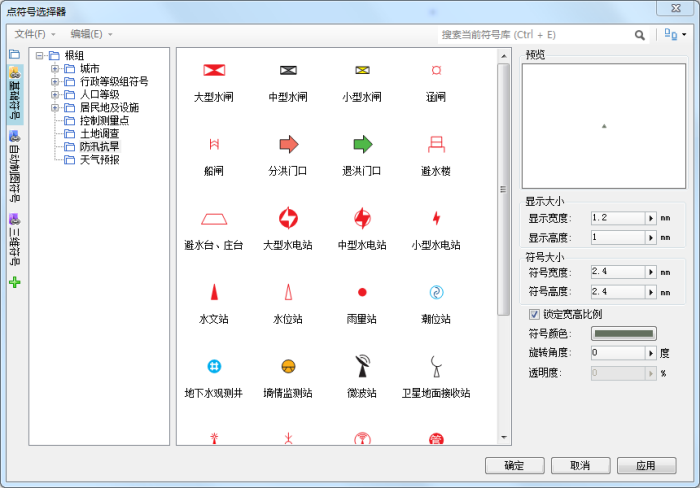Switch to the 三维符号 side tab

[x=15, y=238]
